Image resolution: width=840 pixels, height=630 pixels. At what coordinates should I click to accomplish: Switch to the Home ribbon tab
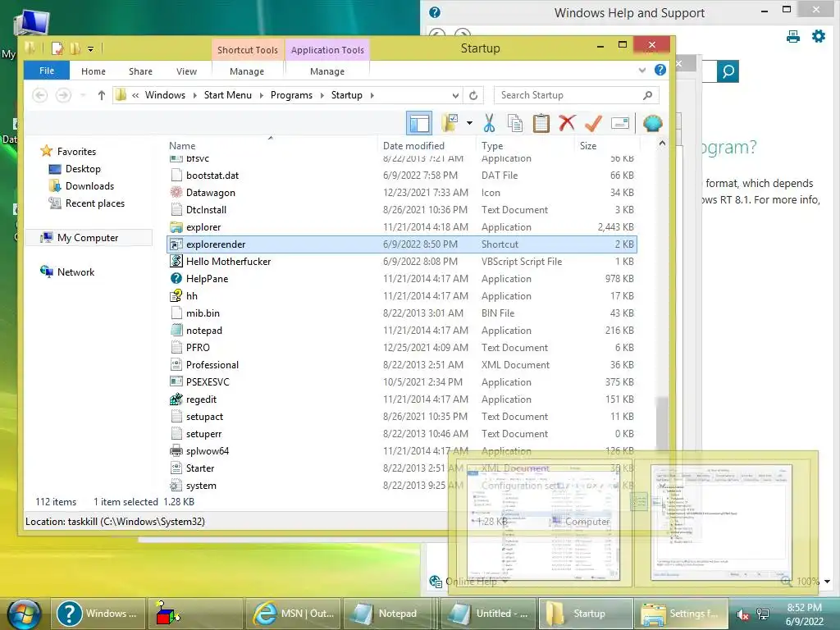tap(94, 71)
